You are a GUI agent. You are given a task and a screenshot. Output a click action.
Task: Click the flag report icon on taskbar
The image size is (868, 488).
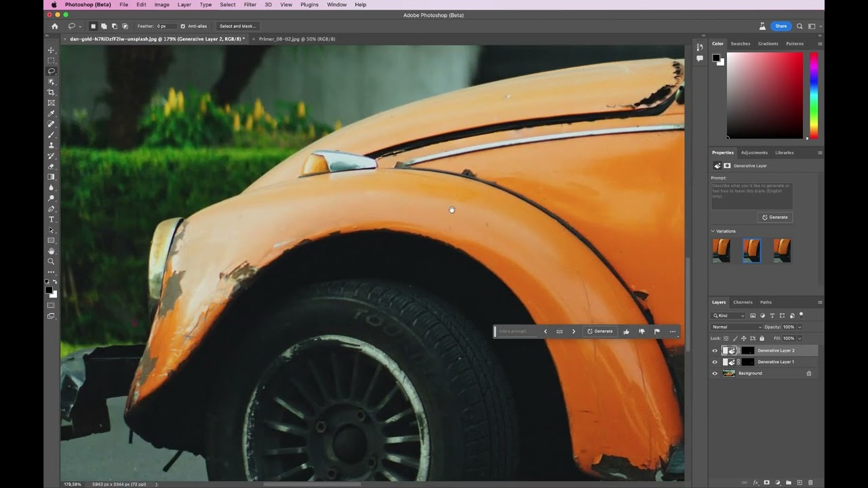pos(657,331)
